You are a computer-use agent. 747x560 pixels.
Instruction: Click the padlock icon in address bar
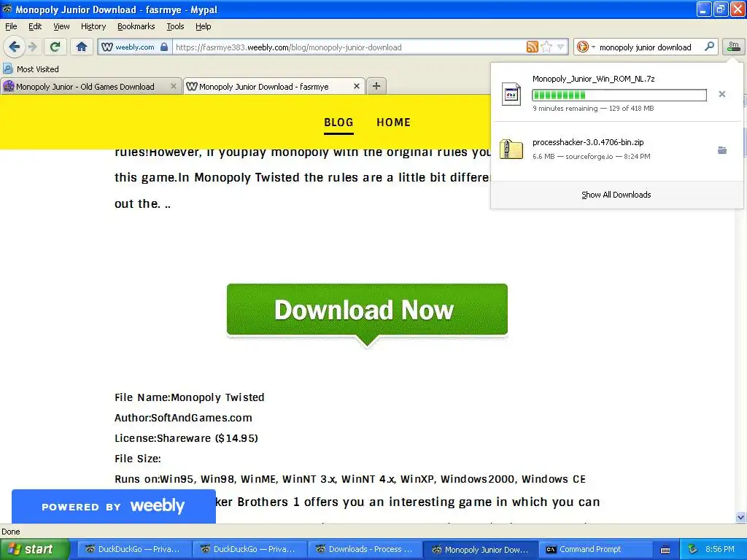point(164,47)
